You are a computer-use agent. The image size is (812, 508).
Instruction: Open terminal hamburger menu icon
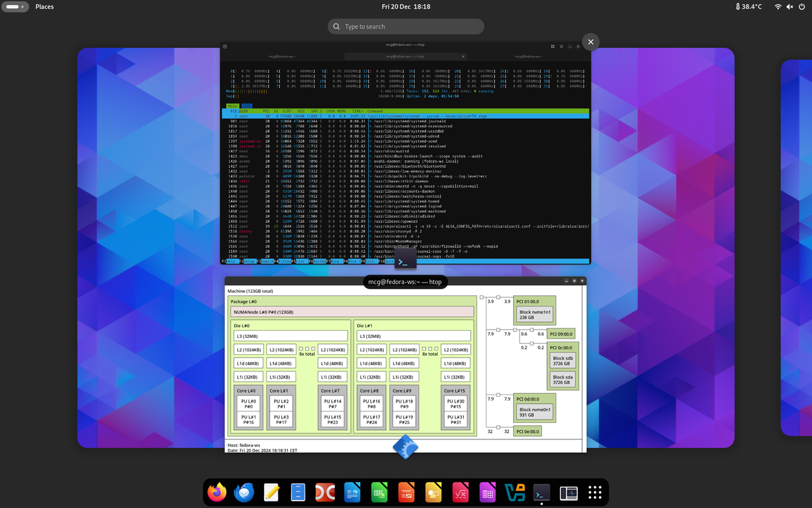[x=561, y=46]
